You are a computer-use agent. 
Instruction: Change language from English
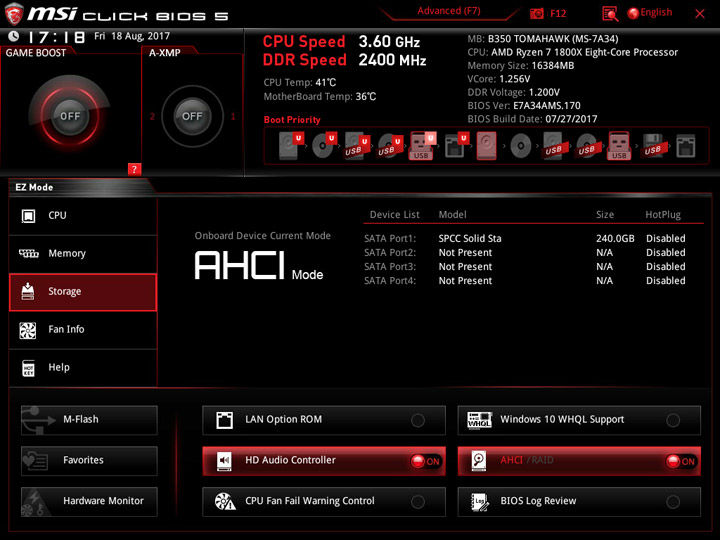click(650, 13)
